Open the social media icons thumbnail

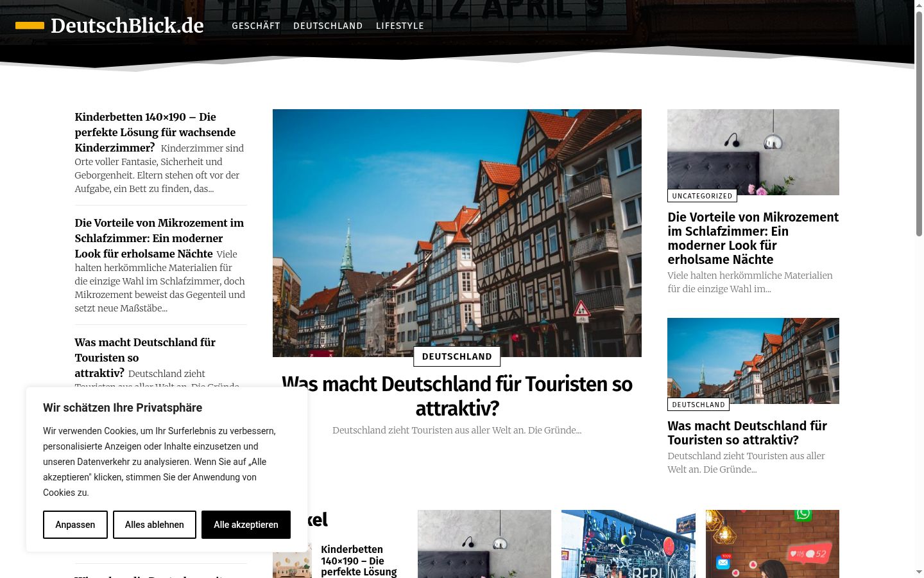(773, 544)
